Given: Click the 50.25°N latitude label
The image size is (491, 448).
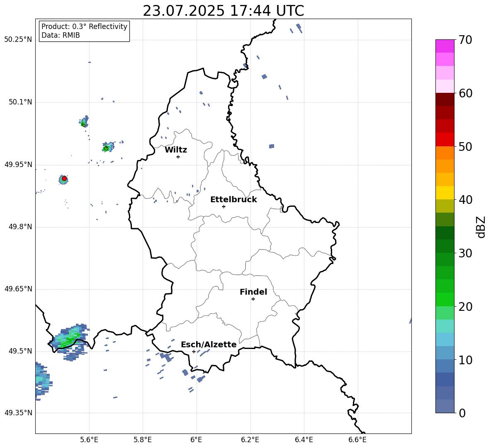Looking at the screenshot, I should 18,40.
